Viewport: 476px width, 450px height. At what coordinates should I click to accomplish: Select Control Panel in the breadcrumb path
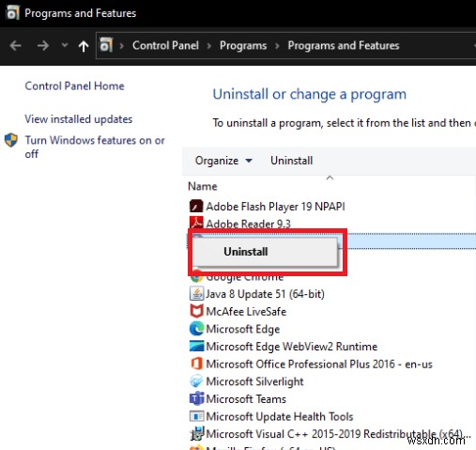165,45
